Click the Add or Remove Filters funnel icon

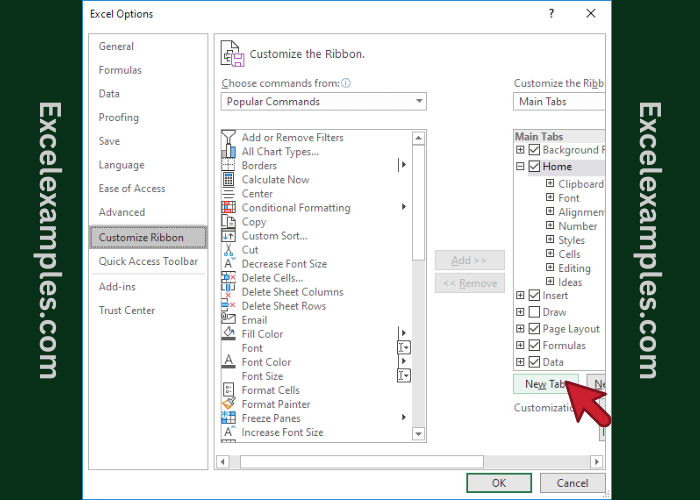coord(229,138)
